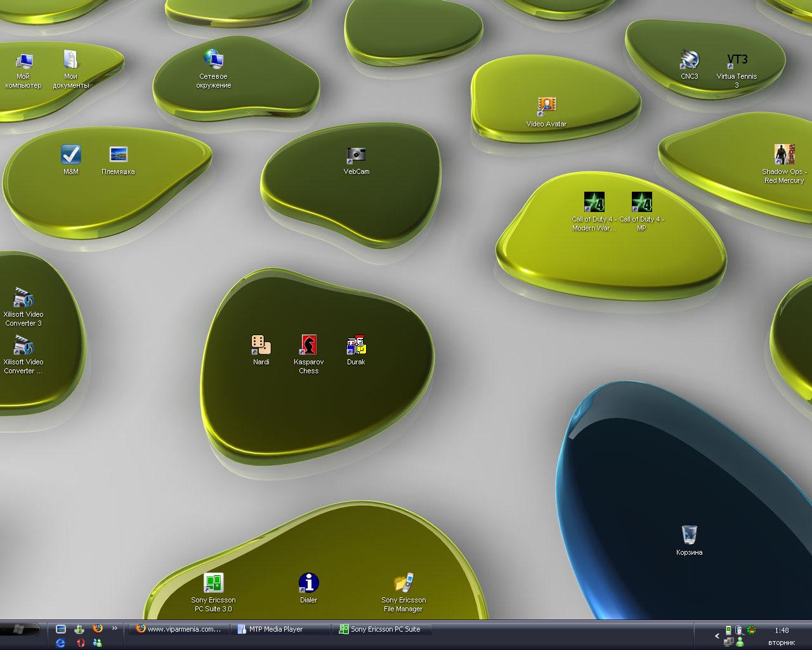Select the Sony Ericsson File Manager icon
Viewport: 812px width, 650px height.
pyautogui.click(x=403, y=583)
